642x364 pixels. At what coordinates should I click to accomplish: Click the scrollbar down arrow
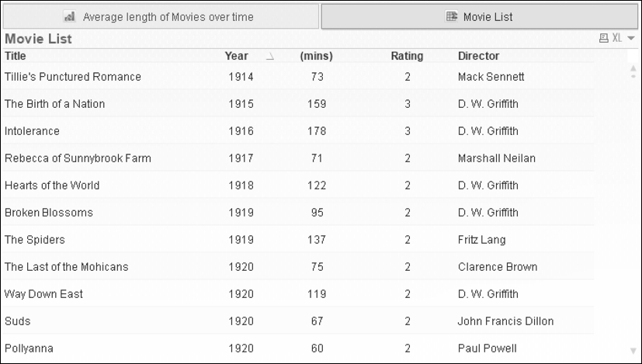click(633, 351)
